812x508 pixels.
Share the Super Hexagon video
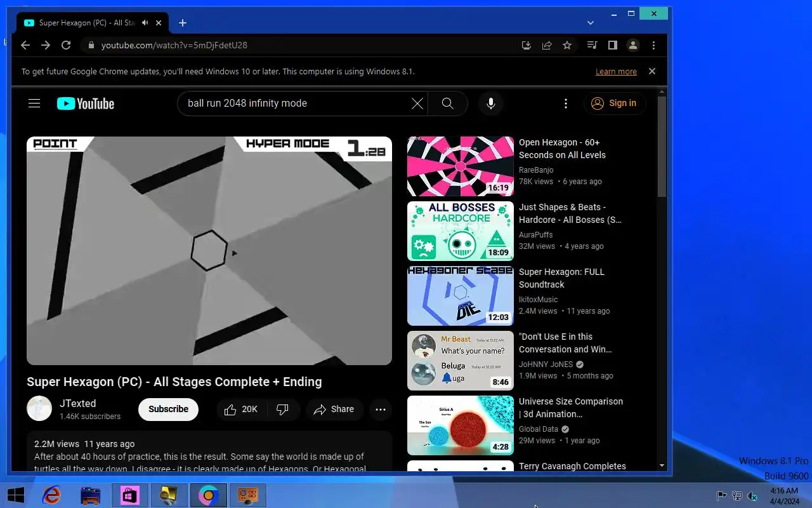[334, 410]
